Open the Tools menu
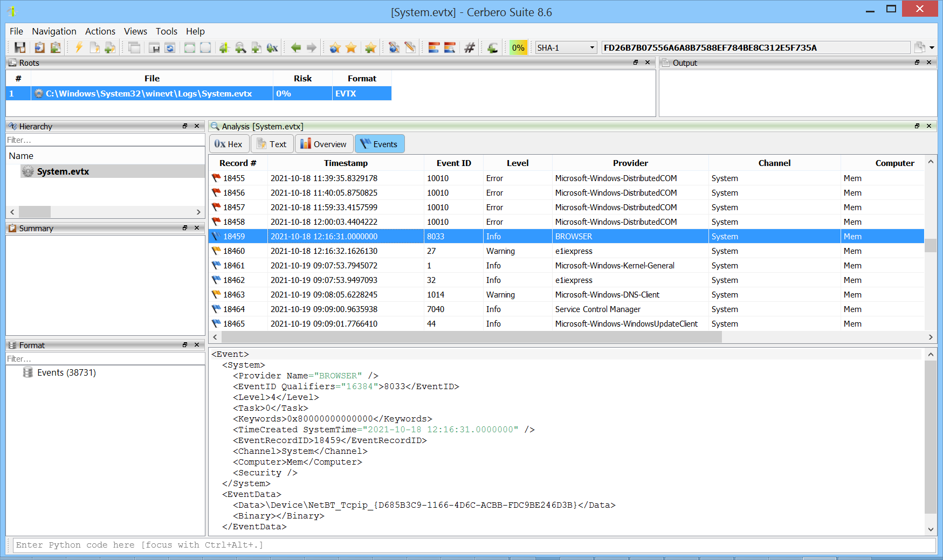The image size is (943, 560). pos(166,31)
